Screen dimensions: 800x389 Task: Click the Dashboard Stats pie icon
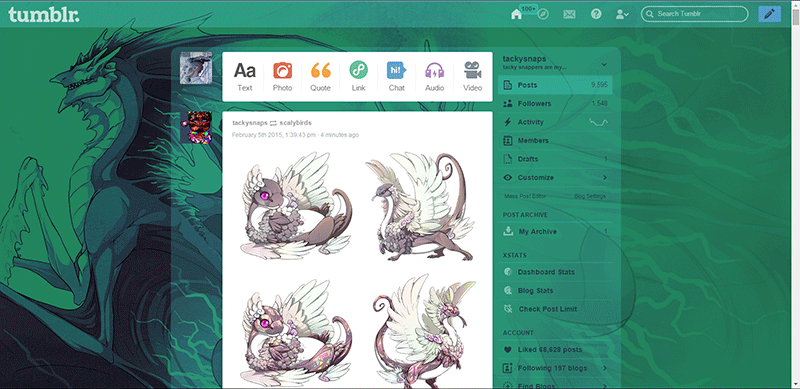508,272
